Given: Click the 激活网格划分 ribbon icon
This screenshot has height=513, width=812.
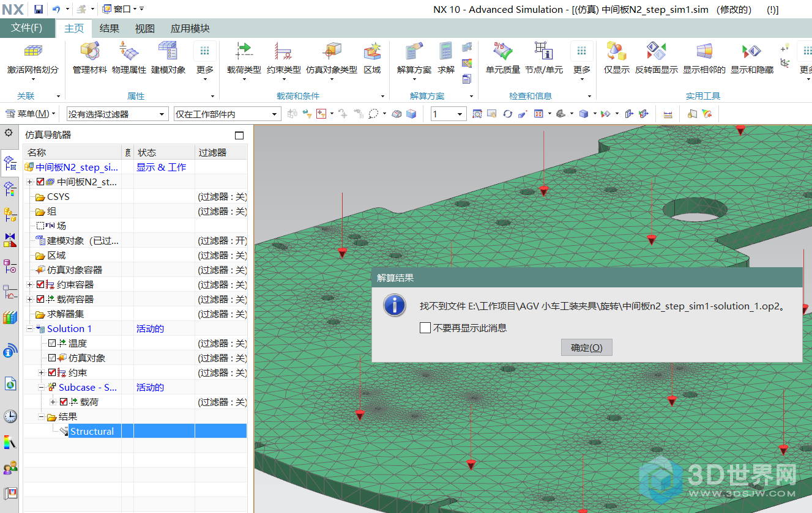Looking at the screenshot, I should pyautogui.click(x=33, y=53).
